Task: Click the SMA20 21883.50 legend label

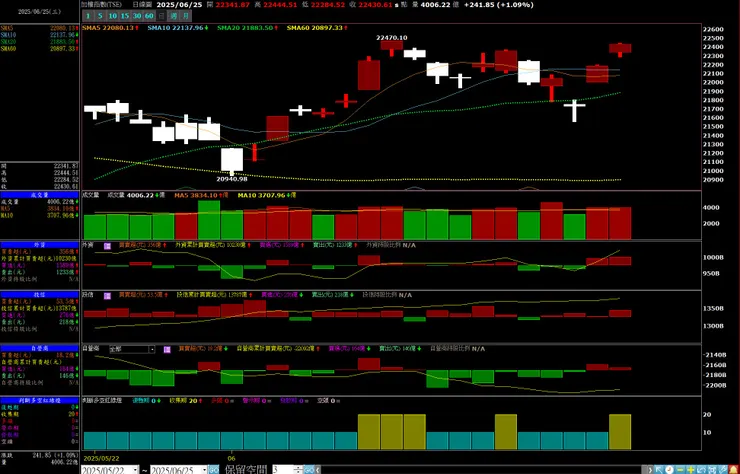Action: (247, 28)
